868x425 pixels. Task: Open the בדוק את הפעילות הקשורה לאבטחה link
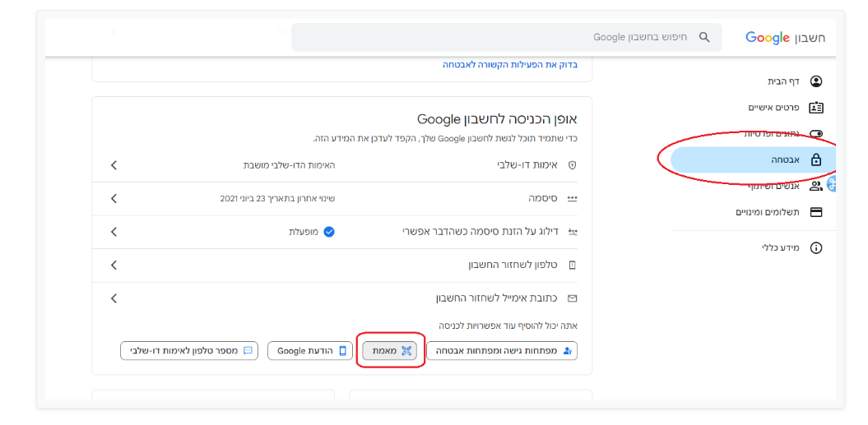[510, 64]
